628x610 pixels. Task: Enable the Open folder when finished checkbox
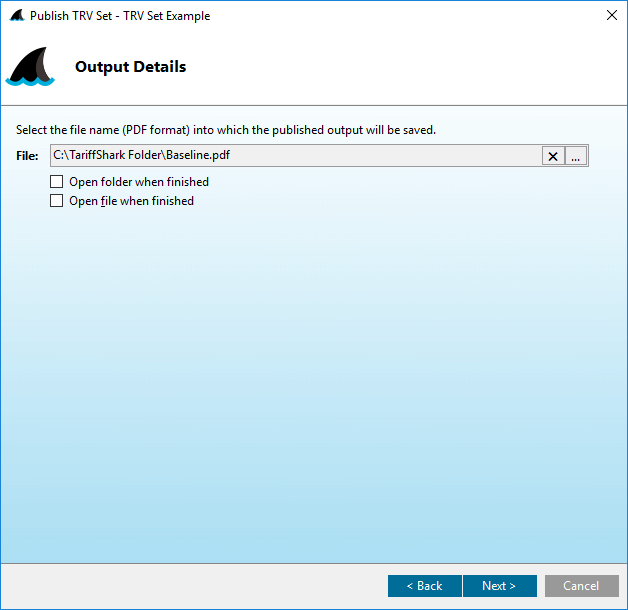click(x=57, y=182)
